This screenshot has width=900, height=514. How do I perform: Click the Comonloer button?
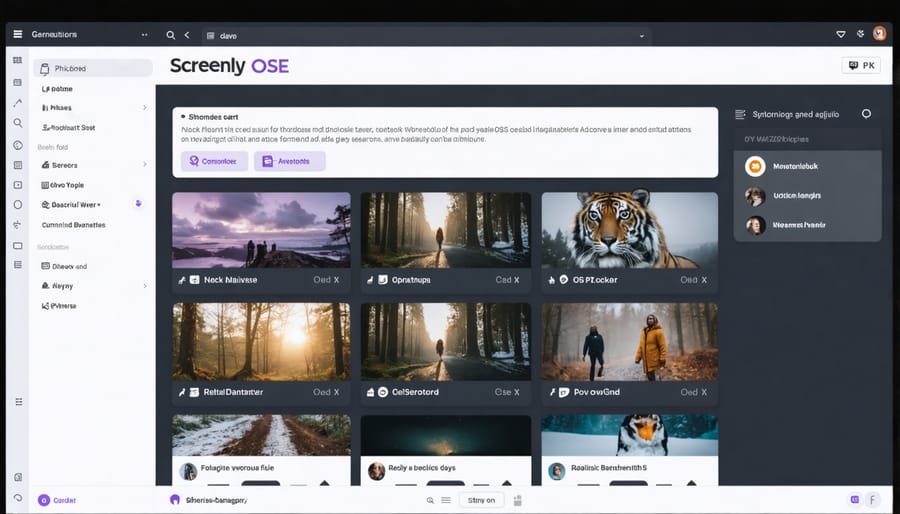[x=214, y=161]
